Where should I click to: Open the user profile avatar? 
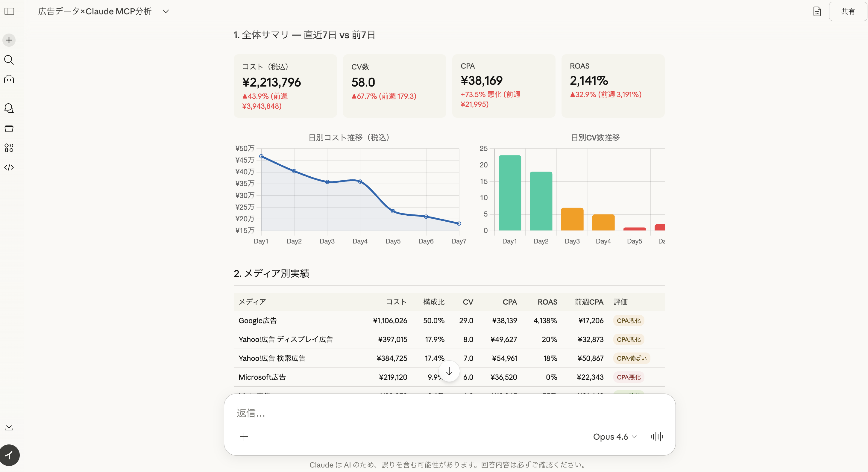click(10, 455)
